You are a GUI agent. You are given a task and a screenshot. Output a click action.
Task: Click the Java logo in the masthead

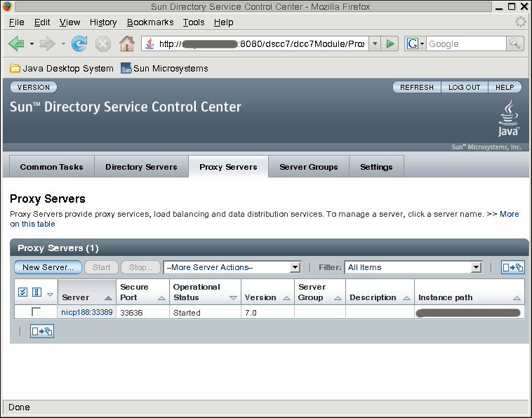pyautogui.click(x=508, y=119)
